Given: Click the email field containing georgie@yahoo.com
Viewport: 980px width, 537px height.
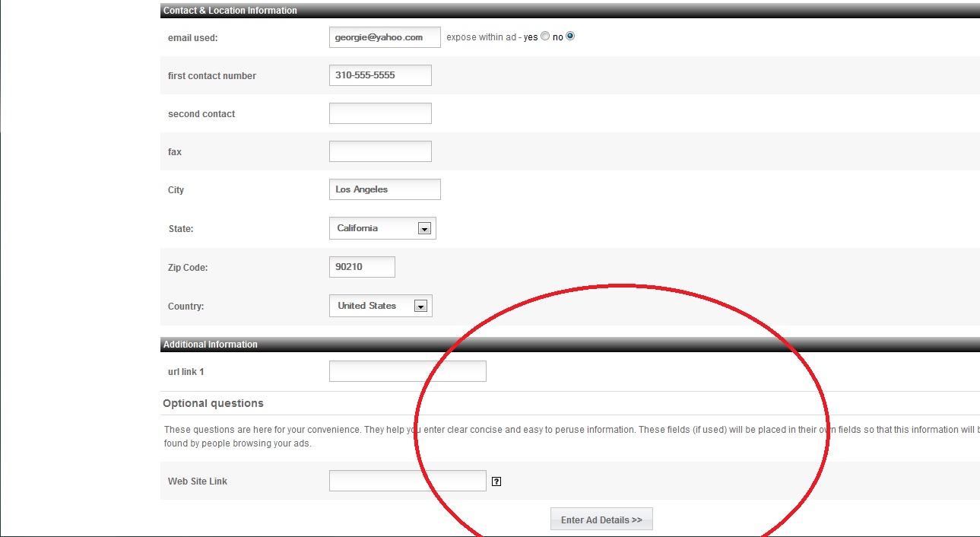Looking at the screenshot, I should pos(385,37).
